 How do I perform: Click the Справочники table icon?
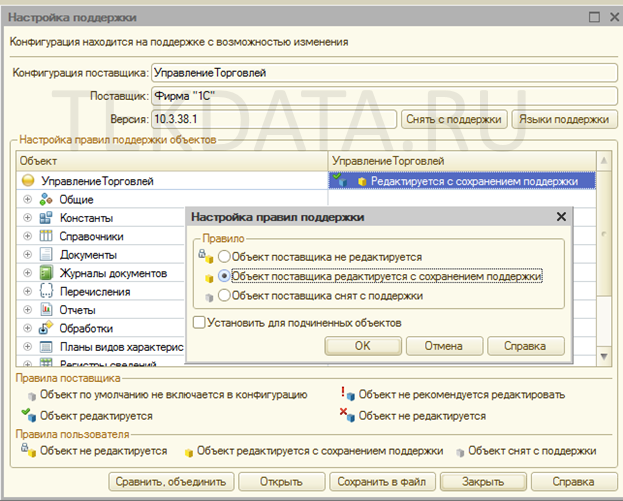pos(46,236)
